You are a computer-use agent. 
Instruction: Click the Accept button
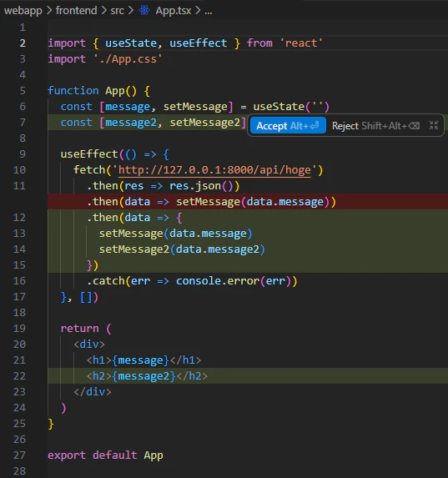[288, 126]
